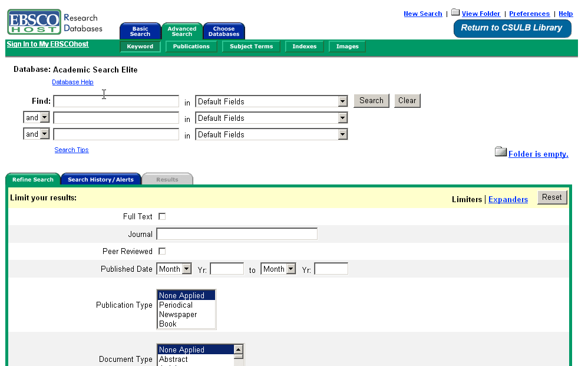The image size is (588, 366).
Task: Click the third search term field
Action: tap(116, 134)
